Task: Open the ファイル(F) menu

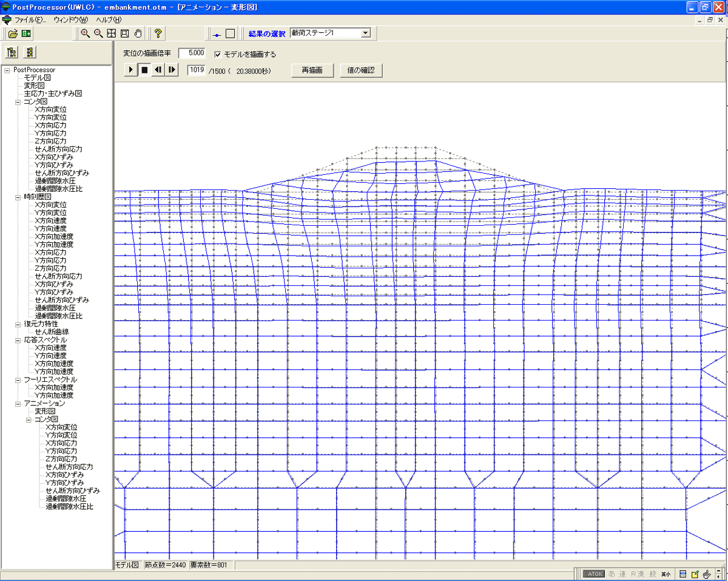Action: (x=30, y=20)
